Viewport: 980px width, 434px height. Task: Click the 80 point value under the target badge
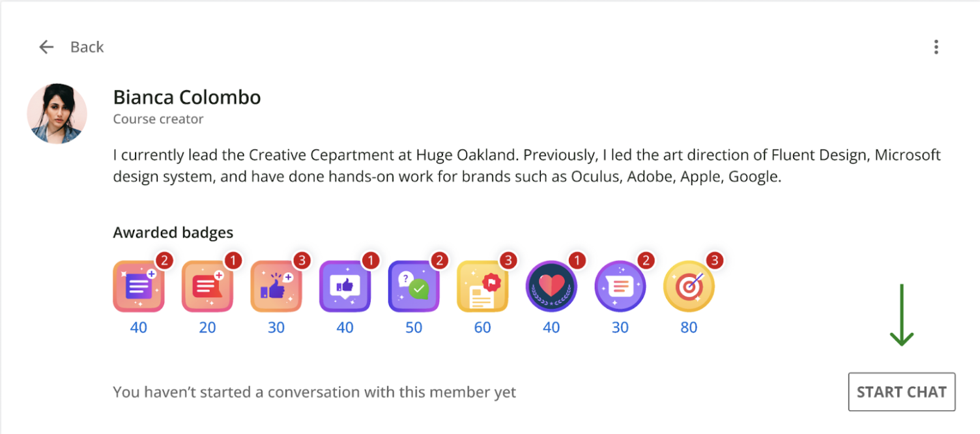click(x=689, y=328)
